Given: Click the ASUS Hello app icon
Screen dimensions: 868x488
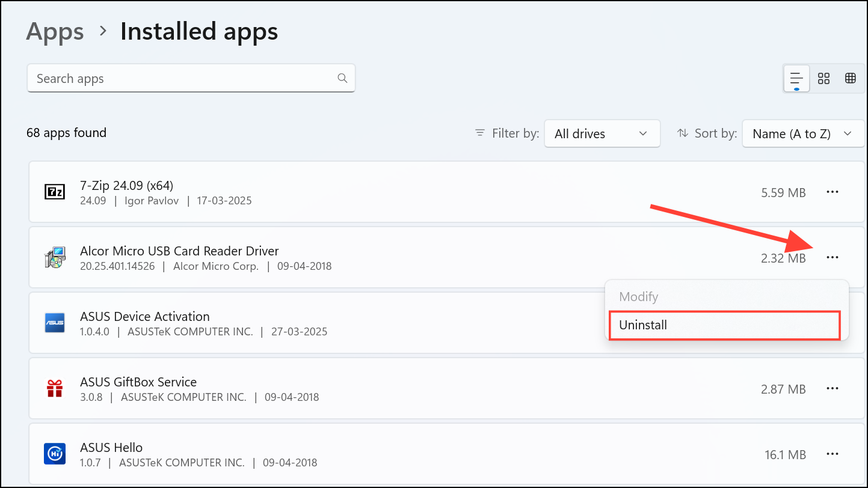Looking at the screenshot, I should coord(55,454).
